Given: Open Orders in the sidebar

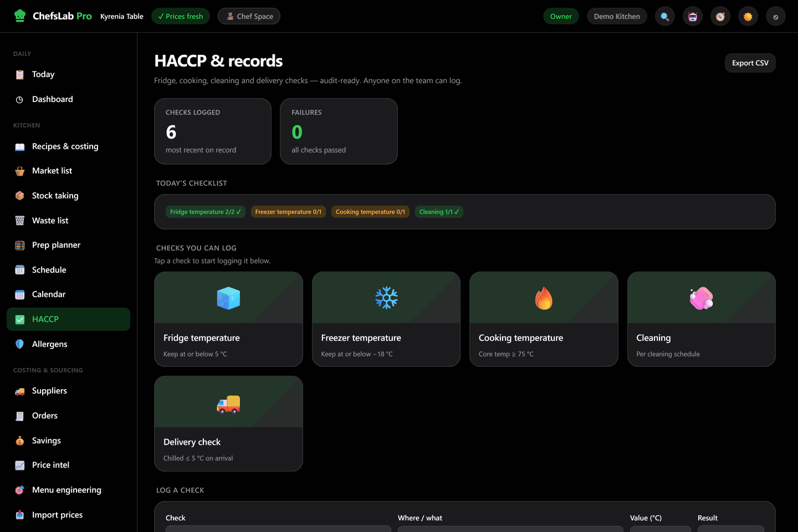Looking at the screenshot, I should 68,416.
